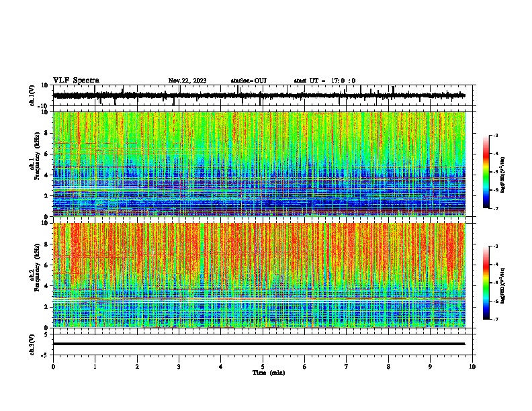This screenshot has width=532, height=411.
Task: Click the time tick label '9'
Action: (430, 367)
